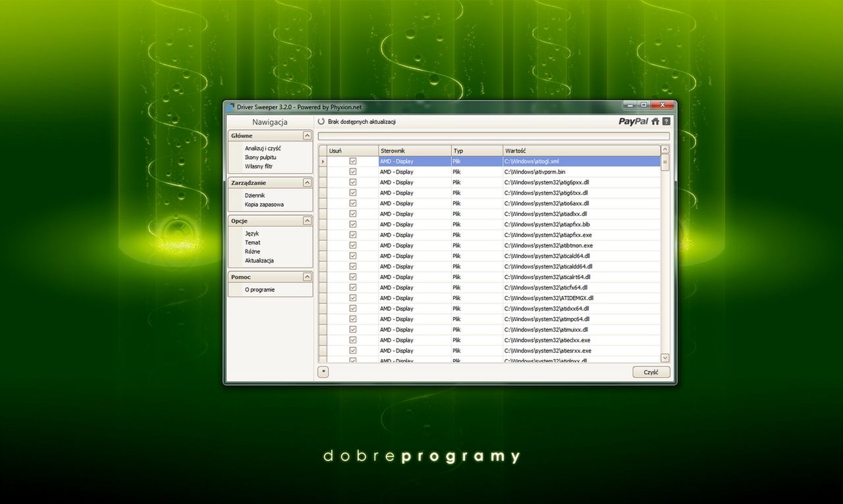Toggle checkbox for atiadlxx.dll

point(353,214)
